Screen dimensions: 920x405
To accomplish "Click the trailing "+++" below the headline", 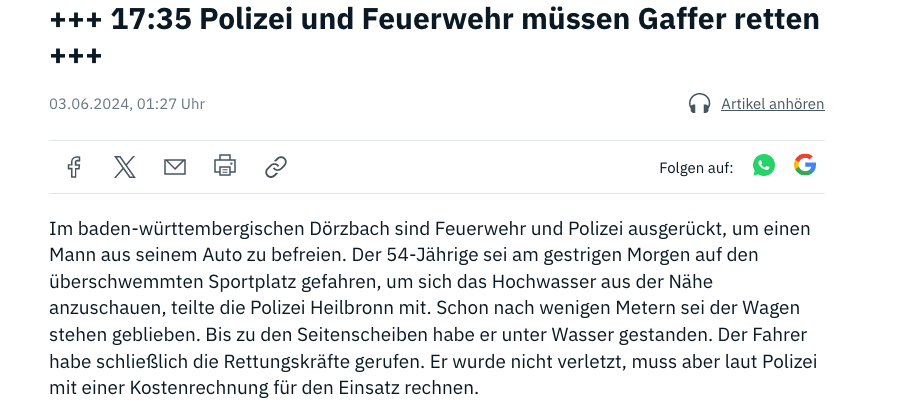I will click(x=76, y=54).
